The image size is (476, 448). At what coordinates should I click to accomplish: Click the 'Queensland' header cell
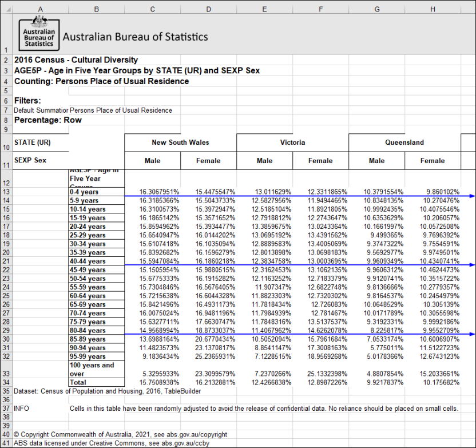point(404,142)
